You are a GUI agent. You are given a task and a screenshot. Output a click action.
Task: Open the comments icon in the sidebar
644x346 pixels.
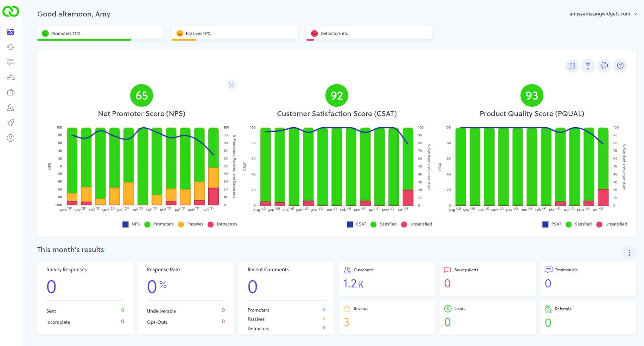coord(11,62)
